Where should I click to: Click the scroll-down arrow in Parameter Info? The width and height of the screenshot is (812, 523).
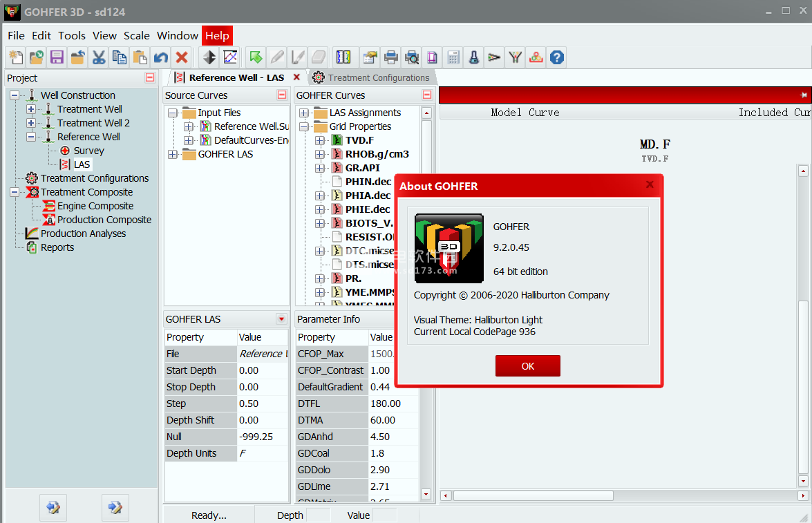tap(426, 495)
